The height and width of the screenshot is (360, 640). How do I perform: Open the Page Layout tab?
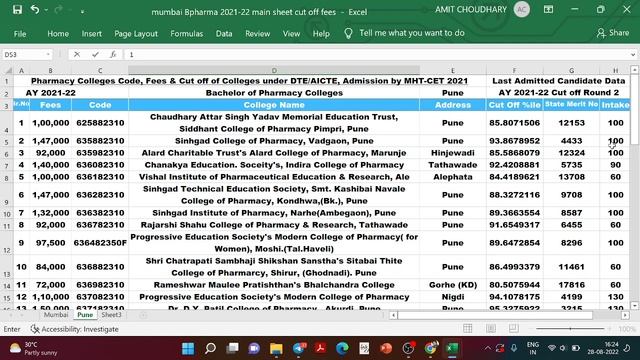point(136,34)
